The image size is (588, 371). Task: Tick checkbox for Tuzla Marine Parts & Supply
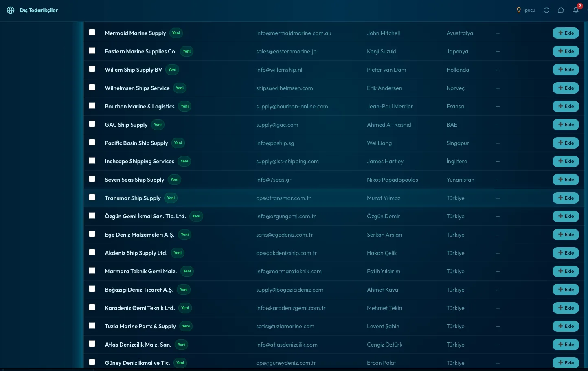(92, 325)
